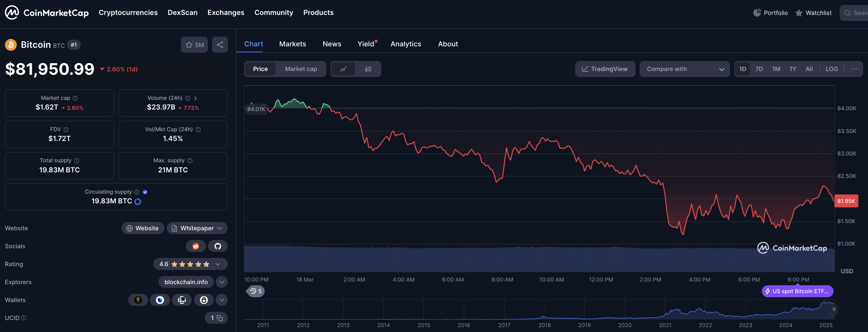Open the Reddit social link
The height and width of the screenshot is (332, 868).
[x=196, y=246]
